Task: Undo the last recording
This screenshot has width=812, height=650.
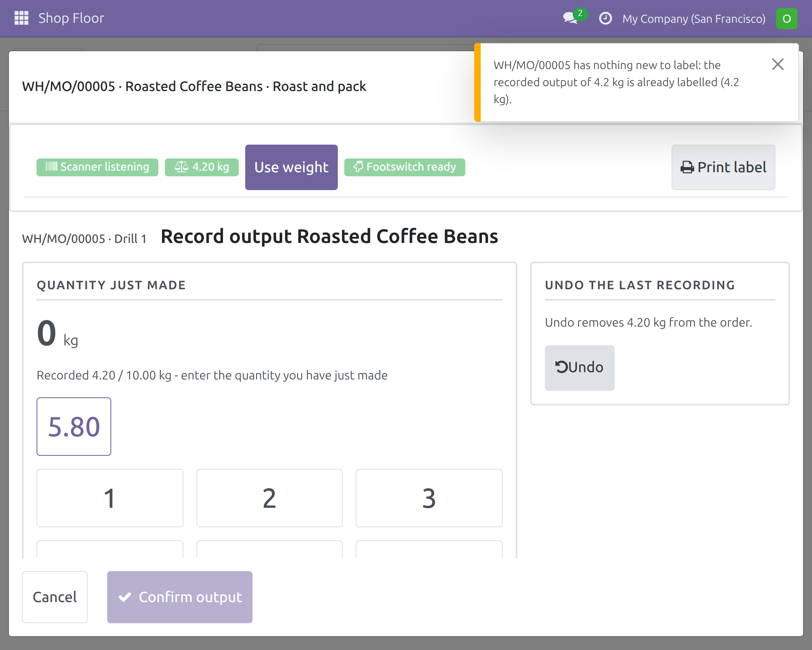Action: 580,368
